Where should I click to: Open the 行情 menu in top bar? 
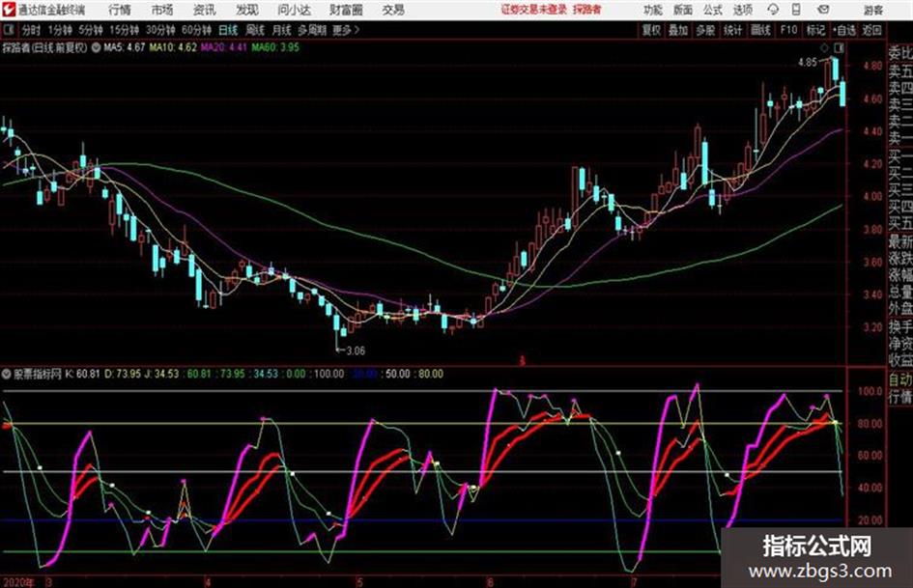pyautogui.click(x=120, y=10)
